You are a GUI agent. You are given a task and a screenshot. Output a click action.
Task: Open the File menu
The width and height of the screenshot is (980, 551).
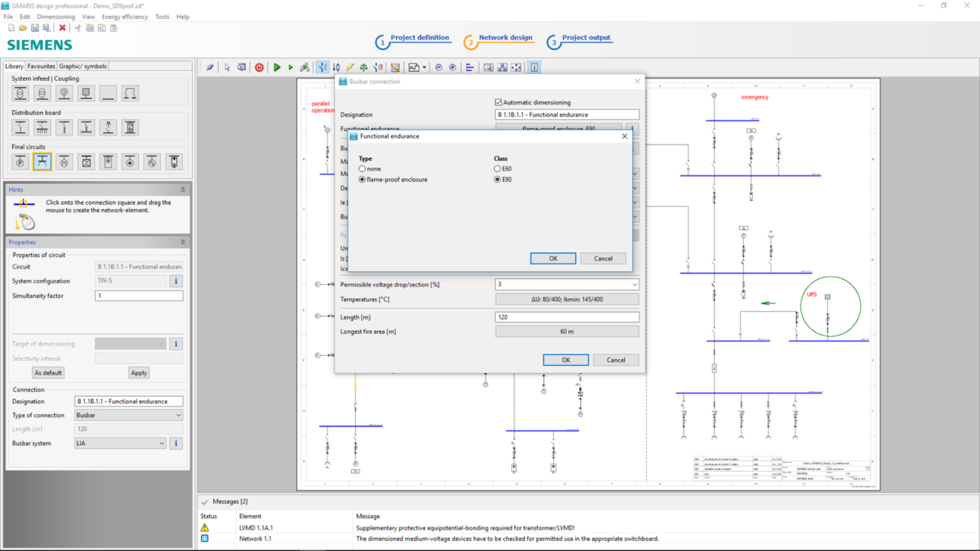[x=9, y=16]
